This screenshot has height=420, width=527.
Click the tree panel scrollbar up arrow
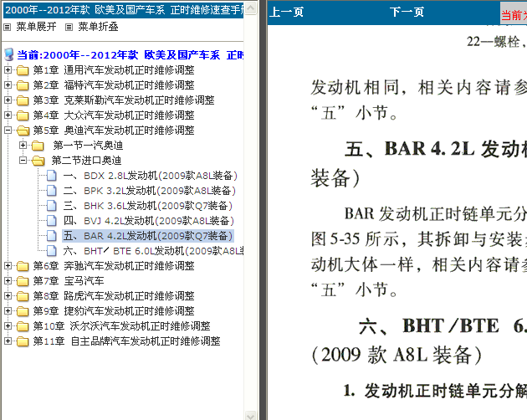(x=250, y=8)
